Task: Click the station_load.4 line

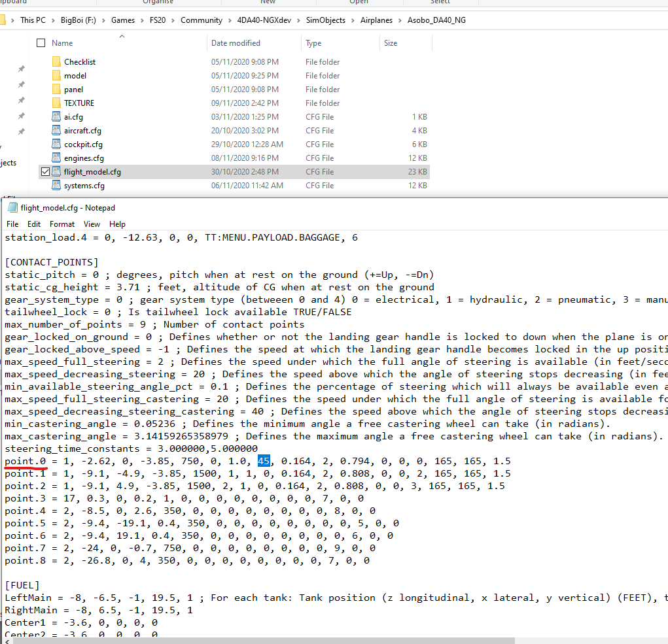Action: coord(181,237)
